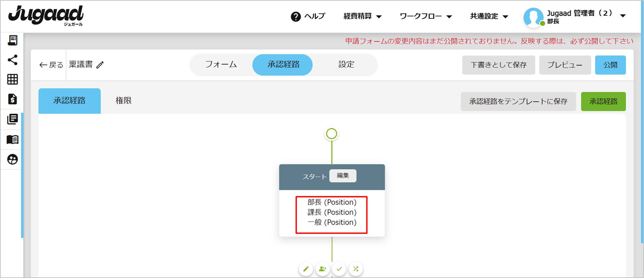
Task: Click the green 承認経路 button
Action: (x=603, y=102)
